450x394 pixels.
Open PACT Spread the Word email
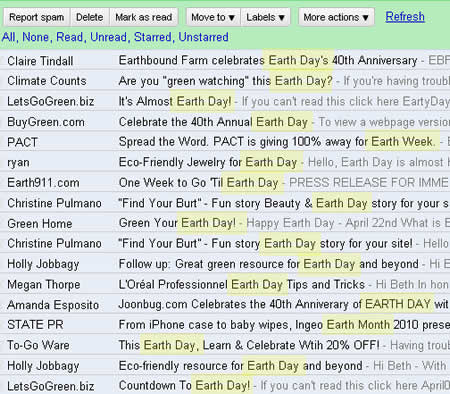pyautogui.click(x=225, y=142)
